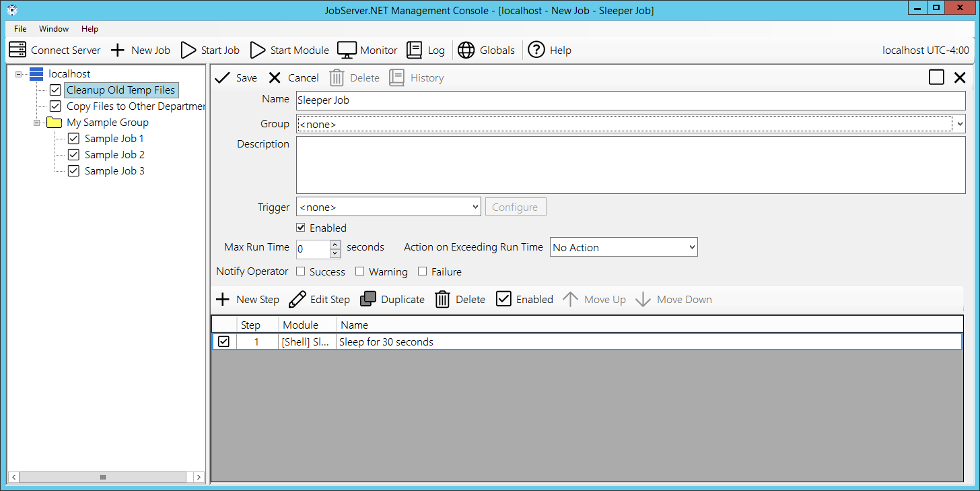
Task: Save the Sleeper Job
Action: (x=236, y=77)
